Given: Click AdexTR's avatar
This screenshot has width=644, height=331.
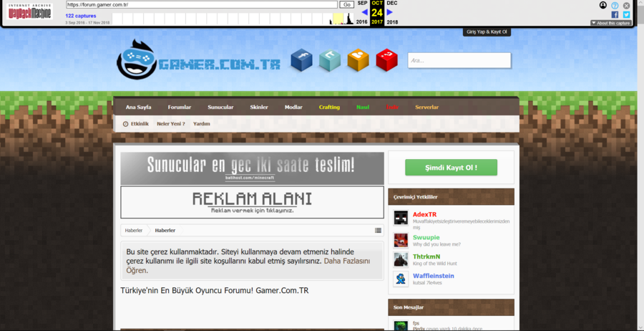Looking at the screenshot, I should pos(401,218).
